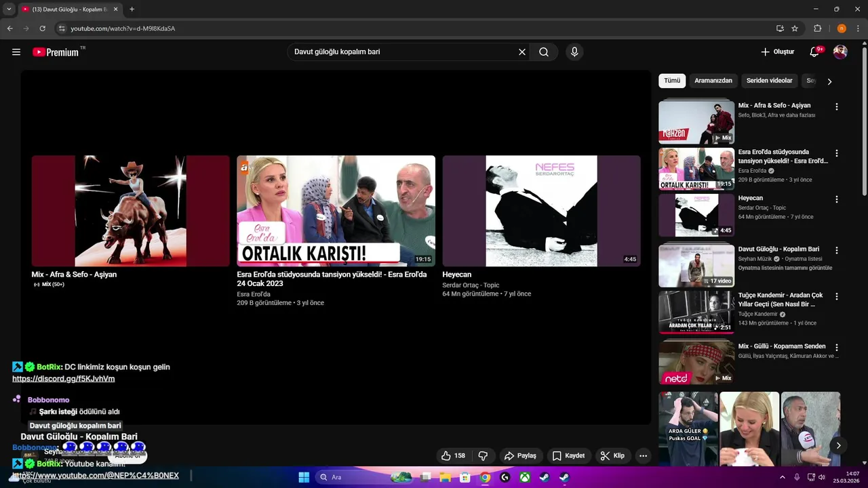Open File Explorer from taskbar
This screenshot has height=488, width=868.
(x=446, y=477)
